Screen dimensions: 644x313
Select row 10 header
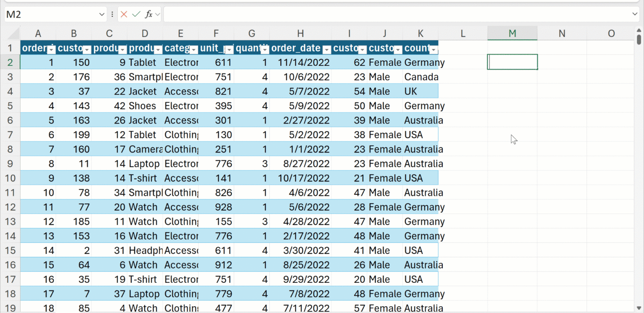(10, 178)
